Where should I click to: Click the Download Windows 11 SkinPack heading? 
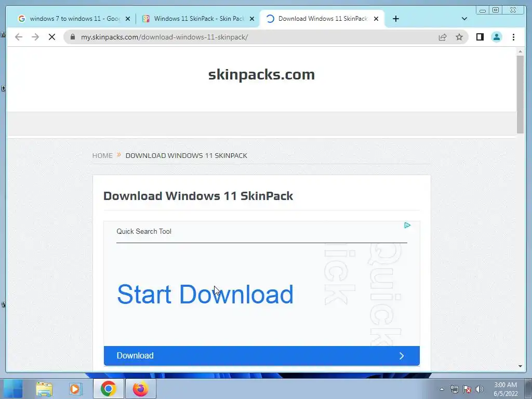(198, 196)
